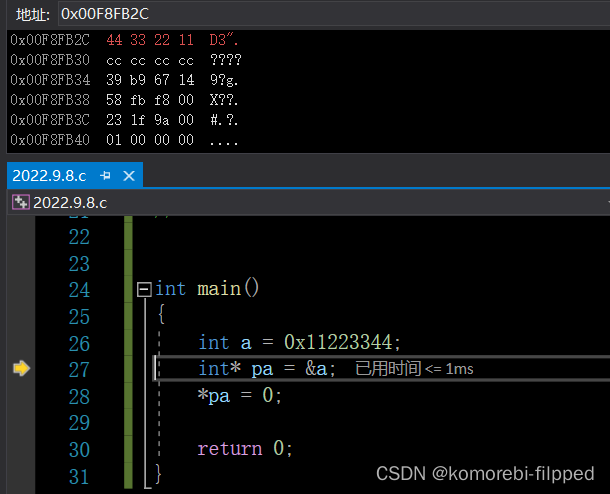Click the address field showing 0x00F8FB2C
Image resolution: width=610 pixels, height=494 pixels.
[x=334, y=14]
